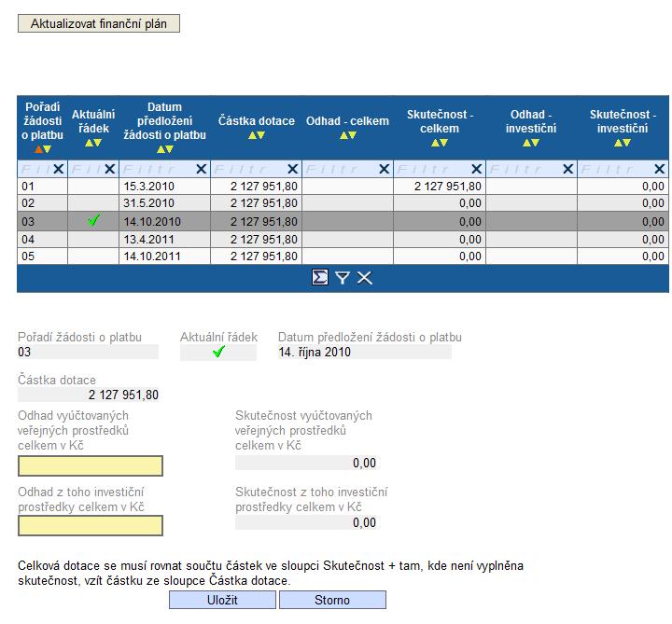Clear filter for Pořadí žádosti column
The width and height of the screenshot is (672, 624).
pyautogui.click(x=59, y=169)
